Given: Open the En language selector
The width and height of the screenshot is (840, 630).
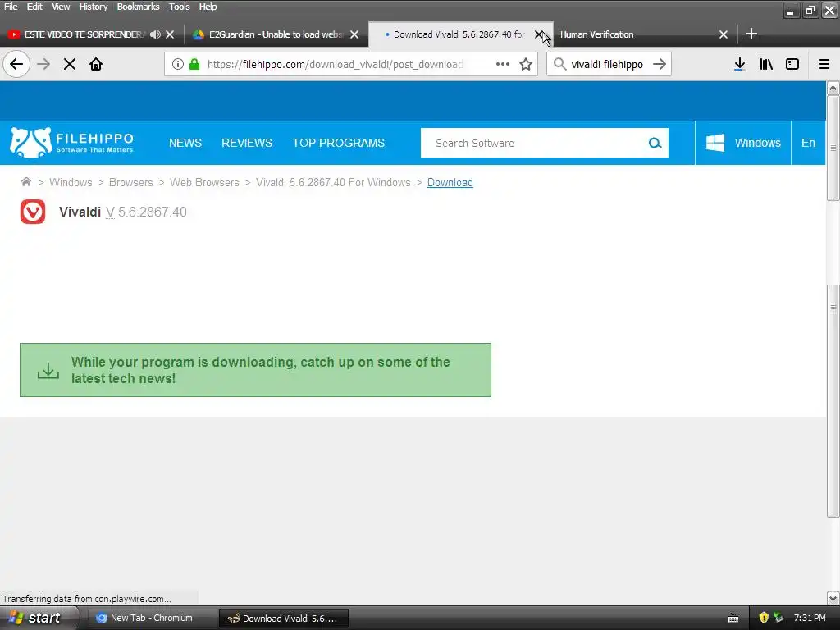Looking at the screenshot, I should pyautogui.click(x=808, y=143).
